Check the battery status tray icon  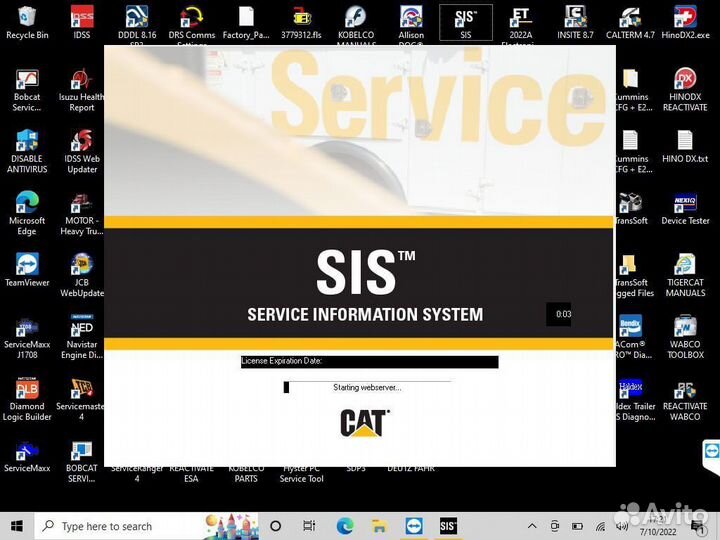pos(578,526)
